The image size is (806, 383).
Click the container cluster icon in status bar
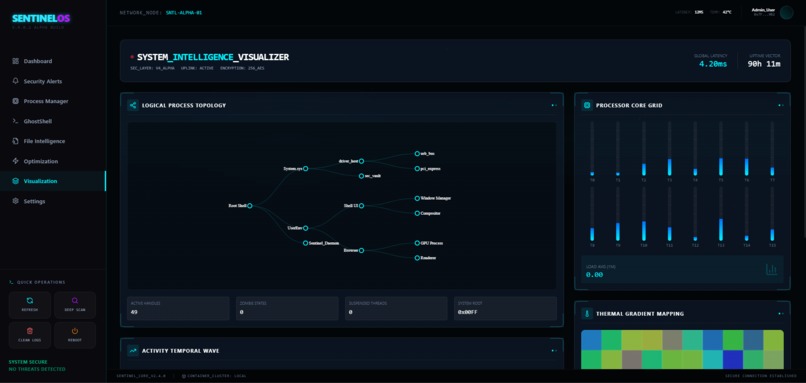pos(184,376)
